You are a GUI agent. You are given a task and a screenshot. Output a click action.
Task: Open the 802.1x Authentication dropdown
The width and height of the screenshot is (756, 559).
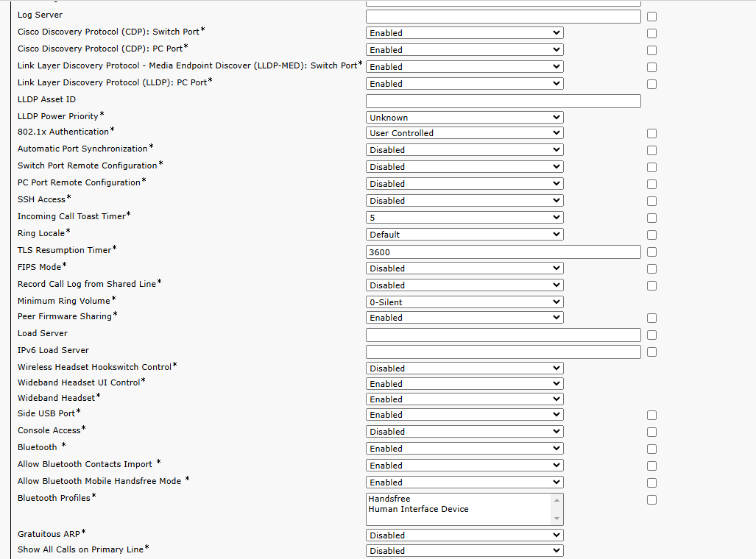point(464,132)
